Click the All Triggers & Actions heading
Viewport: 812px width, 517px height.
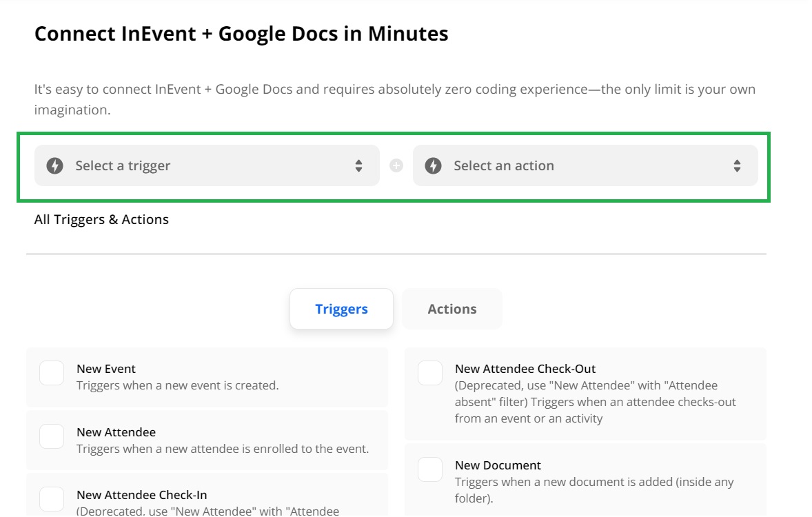click(101, 220)
